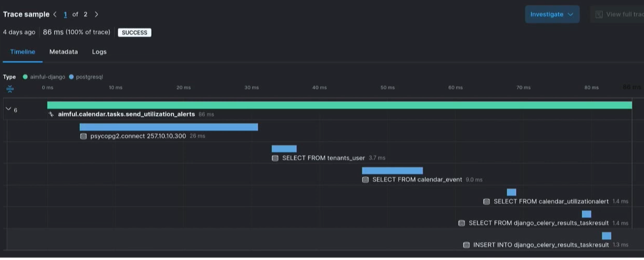Go to next trace sample
The image size is (644, 260).
click(x=97, y=14)
